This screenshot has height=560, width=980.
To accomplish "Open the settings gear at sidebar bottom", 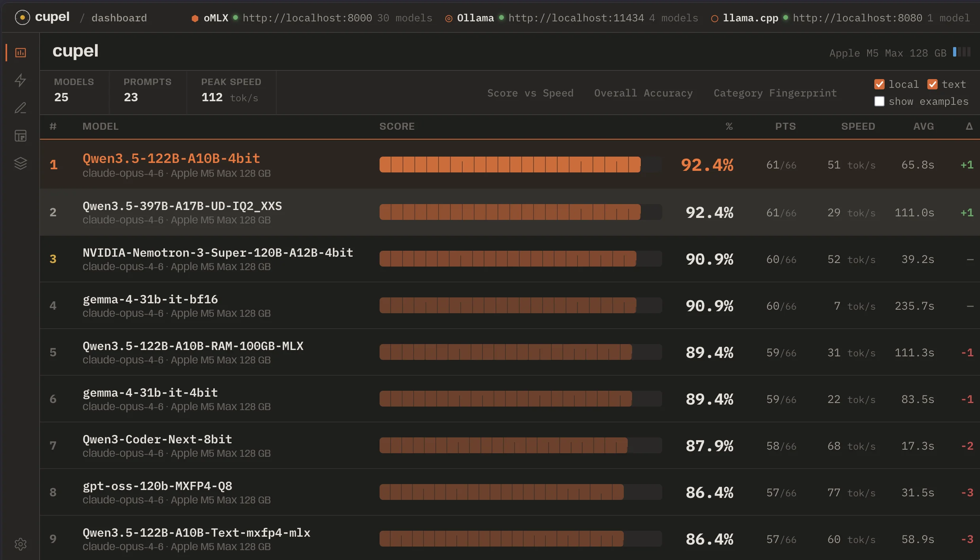I will [x=20, y=544].
